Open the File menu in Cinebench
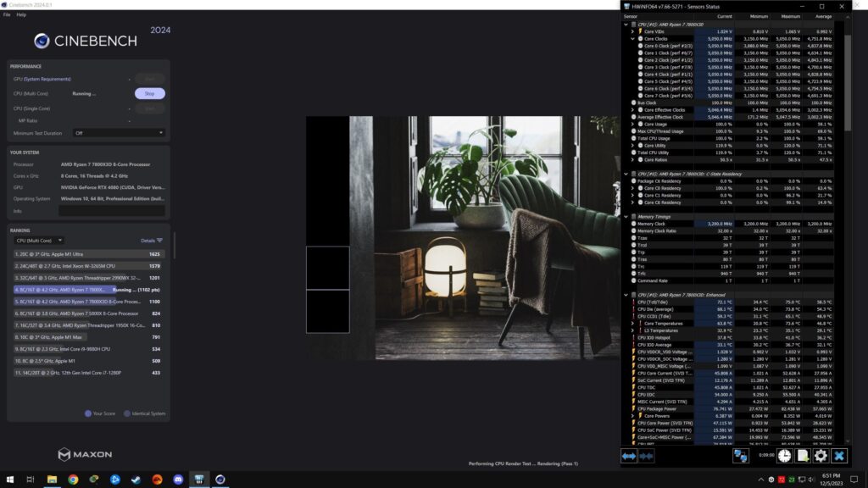The image size is (868, 488). [7, 14]
